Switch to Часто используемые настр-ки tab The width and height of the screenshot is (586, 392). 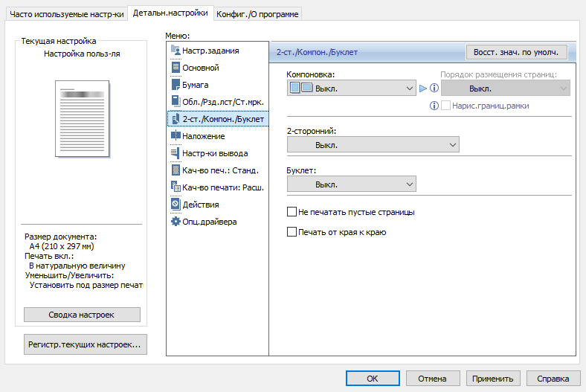pos(66,15)
